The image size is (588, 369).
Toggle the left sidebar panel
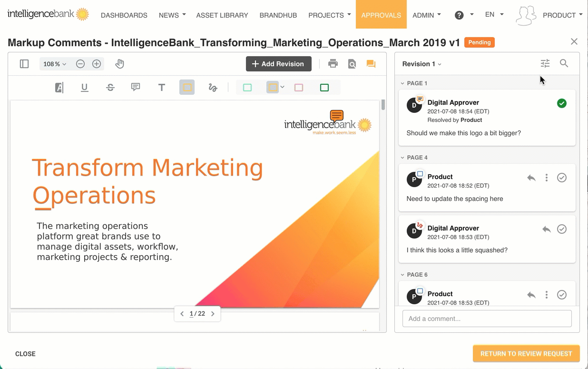click(x=24, y=64)
